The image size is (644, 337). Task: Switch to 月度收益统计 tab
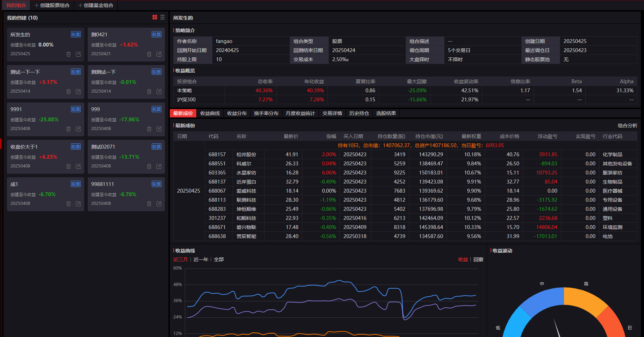300,113
